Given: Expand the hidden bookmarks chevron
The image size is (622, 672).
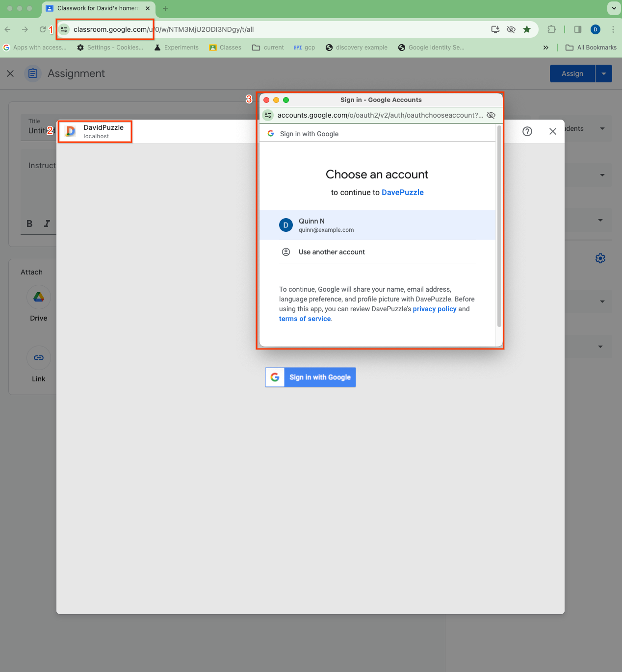Looking at the screenshot, I should (x=545, y=47).
